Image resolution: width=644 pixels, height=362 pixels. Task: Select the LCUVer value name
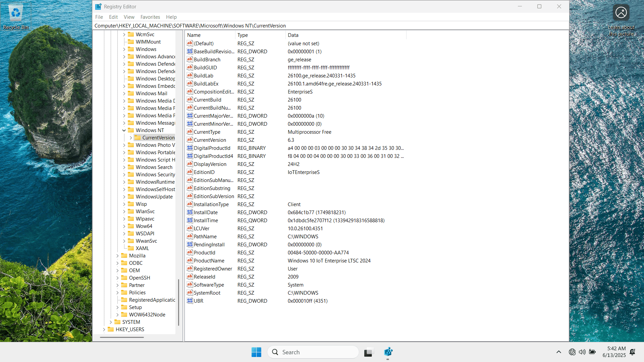(x=201, y=228)
